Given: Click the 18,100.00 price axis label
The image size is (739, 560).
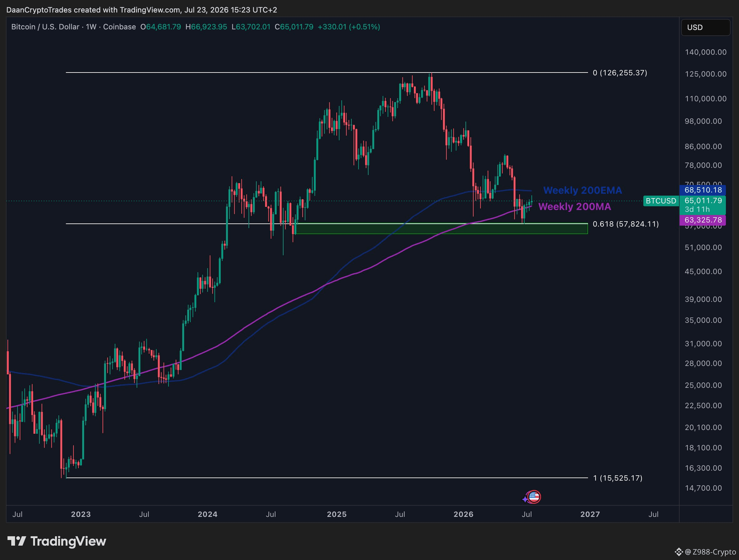Looking at the screenshot, I should pyautogui.click(x=703, y=448).
